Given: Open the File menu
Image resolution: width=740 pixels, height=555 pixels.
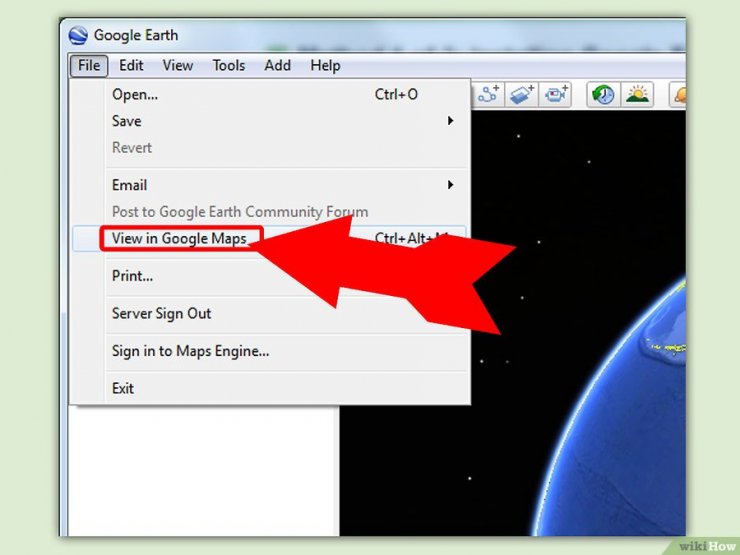Looking at the screenshot, I should pyautogui.click(x=89, y=65).
